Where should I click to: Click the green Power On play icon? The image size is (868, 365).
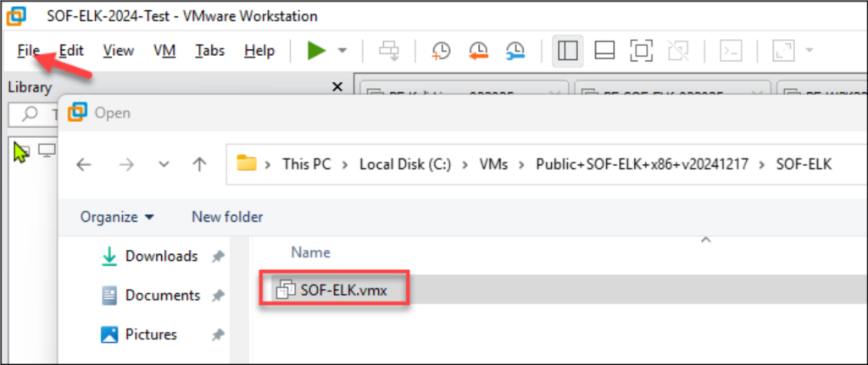coord(316,51)
